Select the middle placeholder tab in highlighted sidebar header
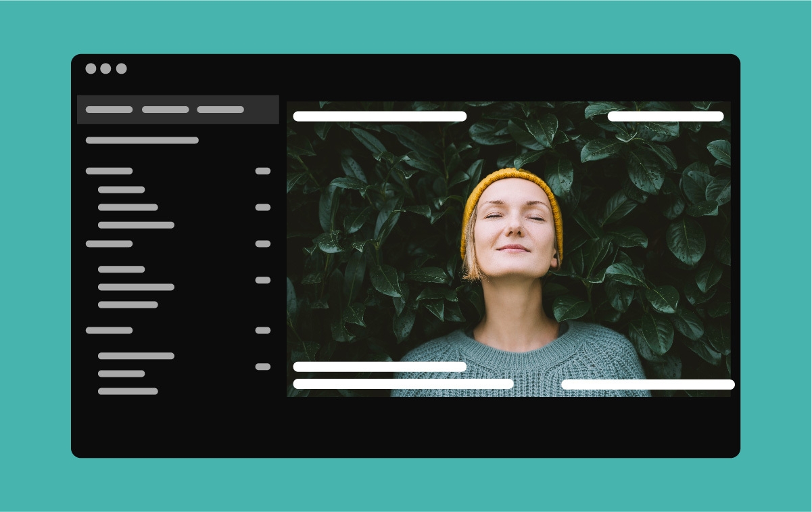The height and width of the screenshot is (512, 812). pos(166,110)
